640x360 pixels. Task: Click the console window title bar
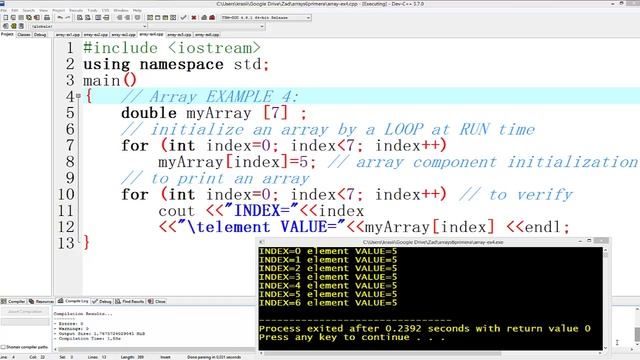[x=433, y=242]
